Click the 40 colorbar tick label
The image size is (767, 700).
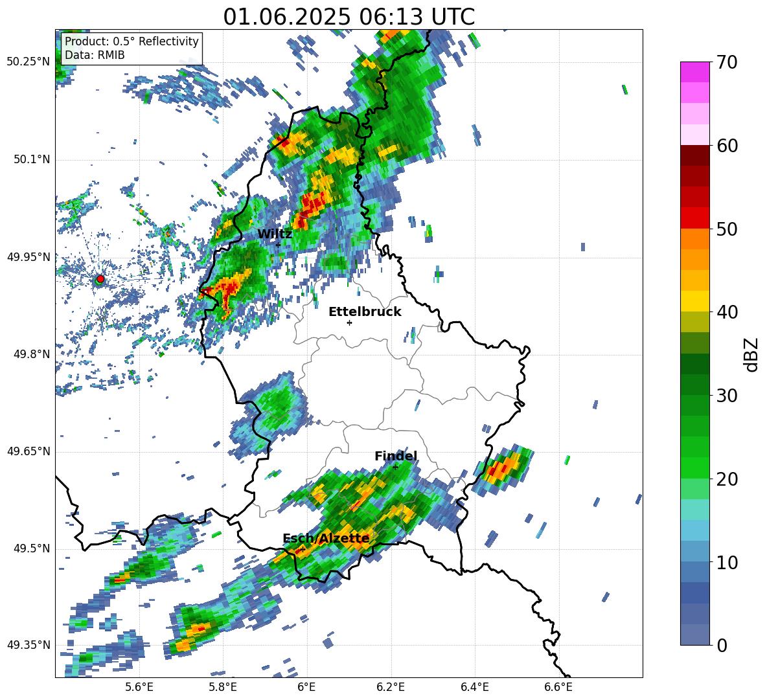click(x=727, y=312)
